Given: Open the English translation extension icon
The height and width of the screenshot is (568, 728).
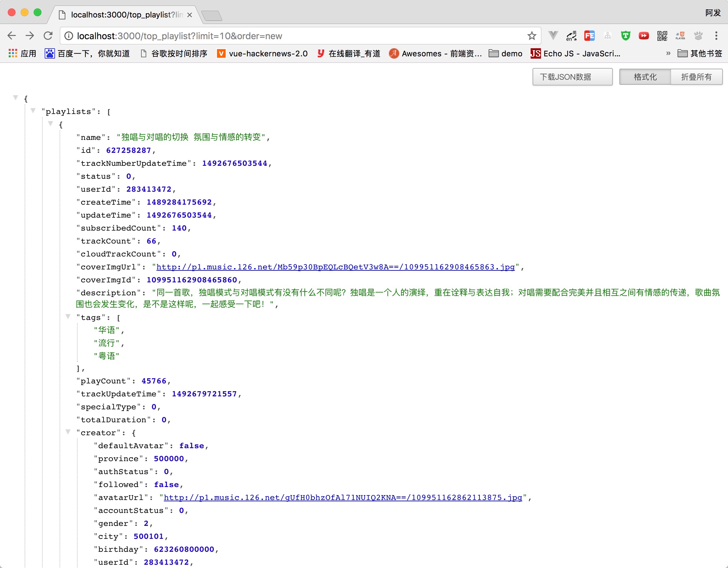Looking at the screenshot, I should click(x=571, y=36).
